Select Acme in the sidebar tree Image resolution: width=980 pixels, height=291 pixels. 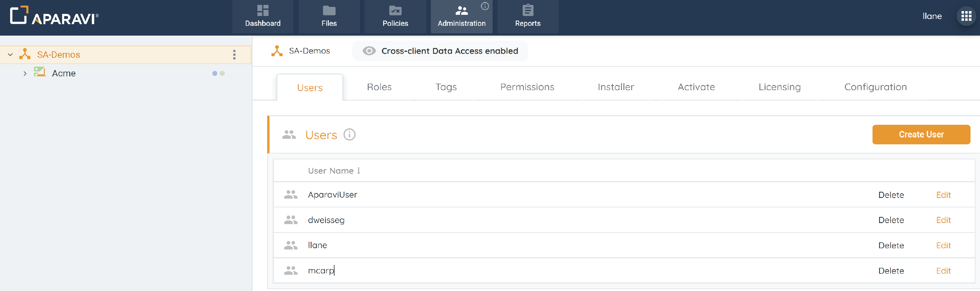pos(63,73)
